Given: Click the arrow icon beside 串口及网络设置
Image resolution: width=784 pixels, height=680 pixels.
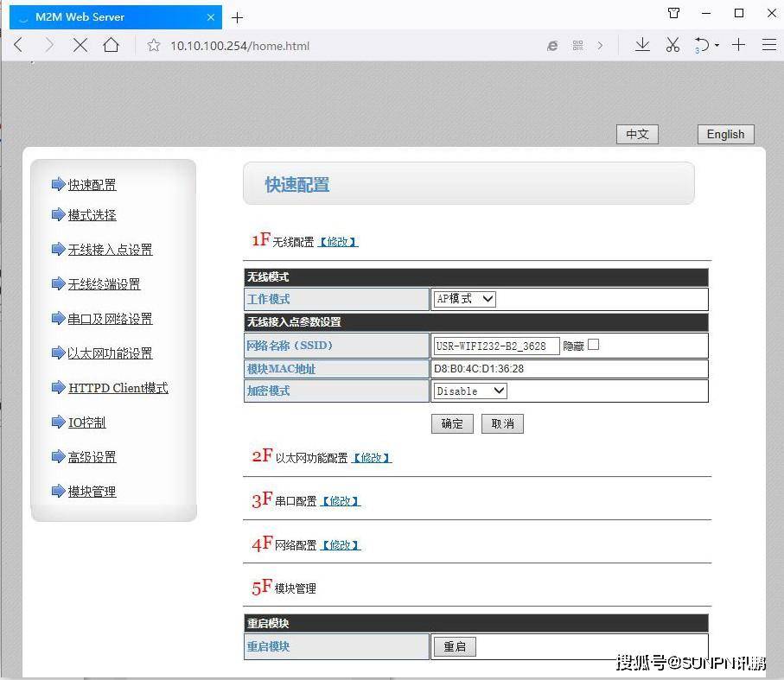Looking at the screenshot, I should point(59,318).
